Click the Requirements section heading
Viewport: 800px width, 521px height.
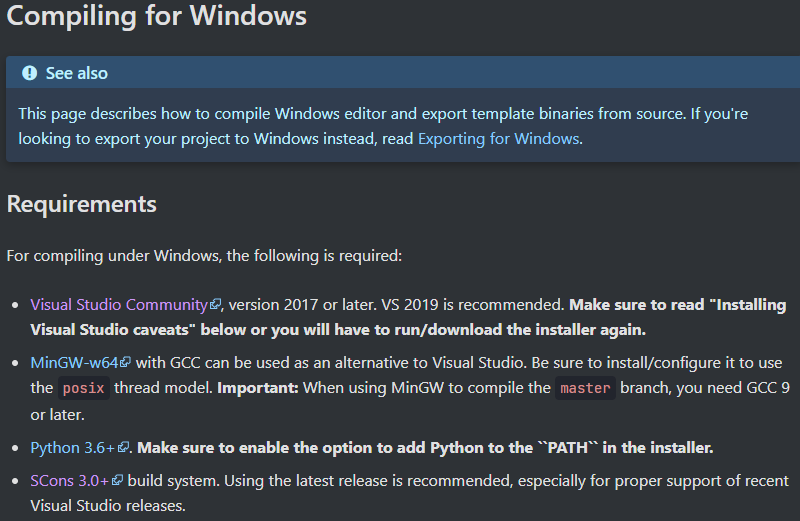(x=82, y=204)
